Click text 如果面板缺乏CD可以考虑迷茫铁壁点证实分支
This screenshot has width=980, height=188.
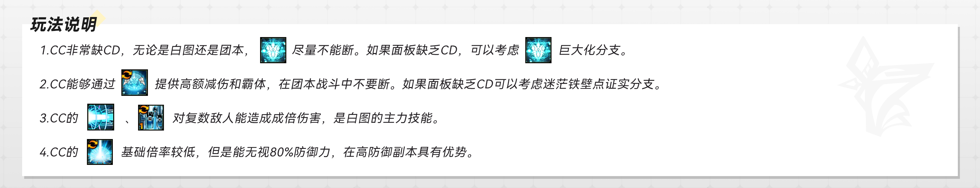pyautogui.click(x=528, y=84)
